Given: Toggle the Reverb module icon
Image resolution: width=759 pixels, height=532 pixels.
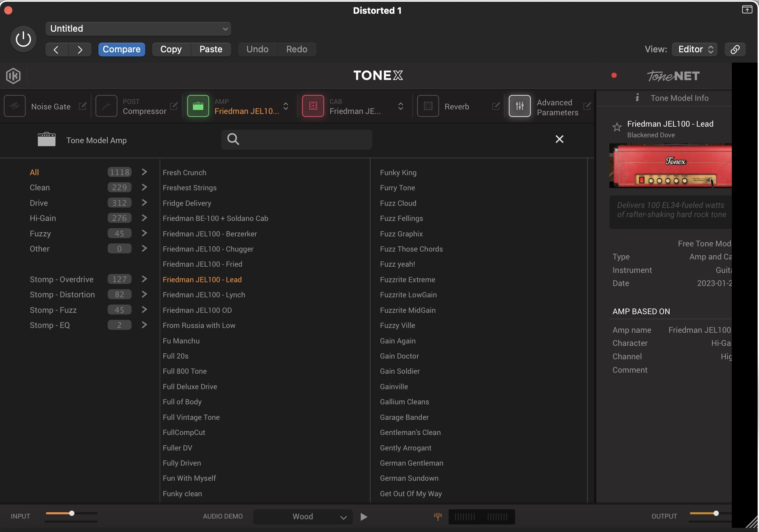Looking at the screenshot, I should pyautogui.click(x=428, y=106).
